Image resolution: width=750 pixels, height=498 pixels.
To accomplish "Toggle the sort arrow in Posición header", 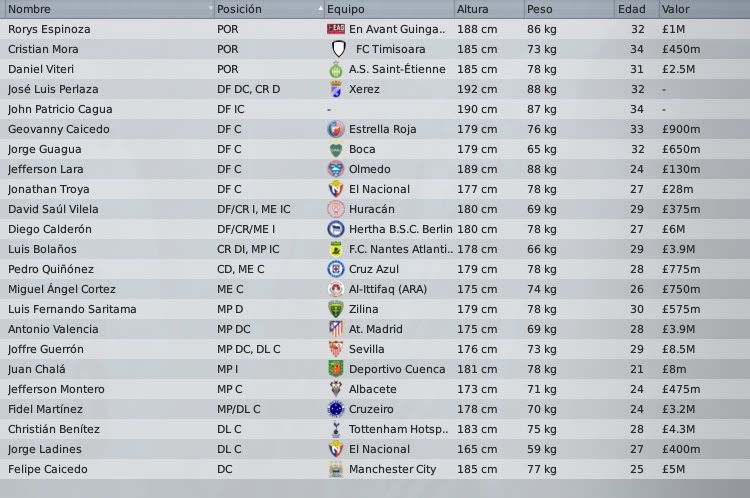I will coord(319,9).
